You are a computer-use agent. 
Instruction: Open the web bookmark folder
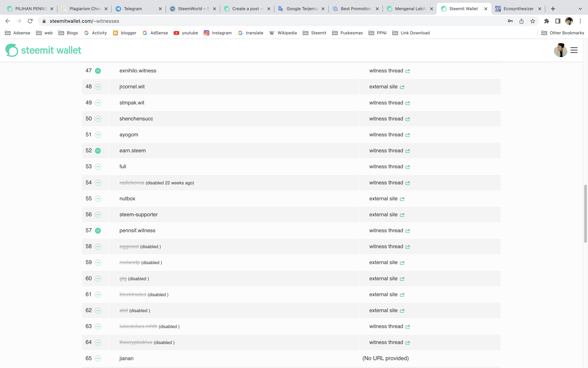pos(44,33)
